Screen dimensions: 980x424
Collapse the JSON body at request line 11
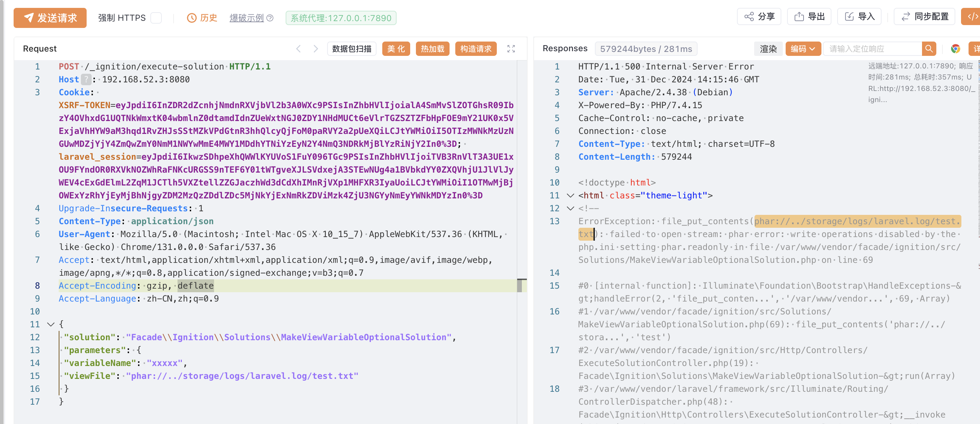[50, 324]
